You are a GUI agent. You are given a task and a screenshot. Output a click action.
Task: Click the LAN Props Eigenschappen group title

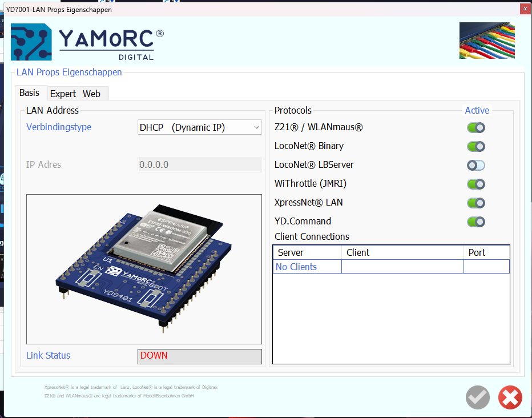click(69, 73)
